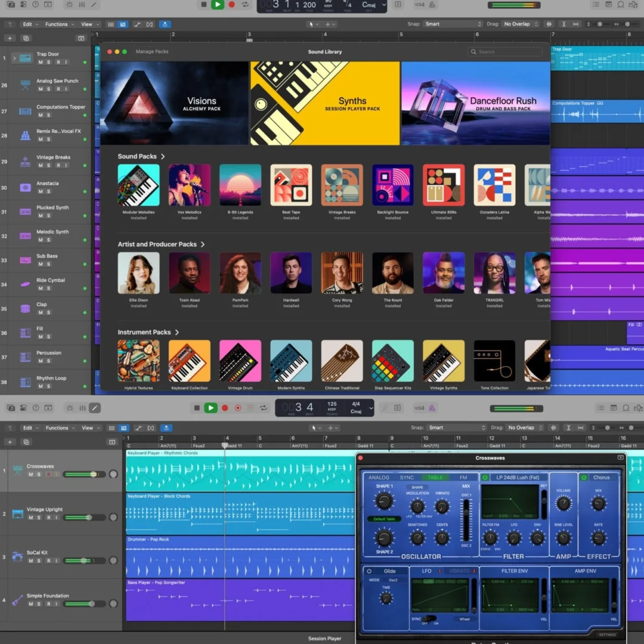644x644 pixels.
Task: Expand the Artist and Producer Packs chevron
Action: 203,244
